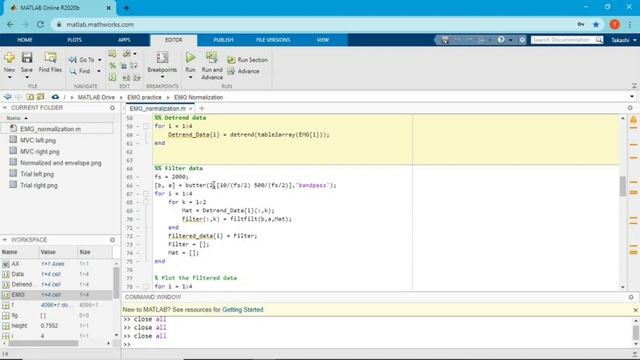Open the Go To dropdown arrow
Screen dimensions: 640x360
click(100, 60)
